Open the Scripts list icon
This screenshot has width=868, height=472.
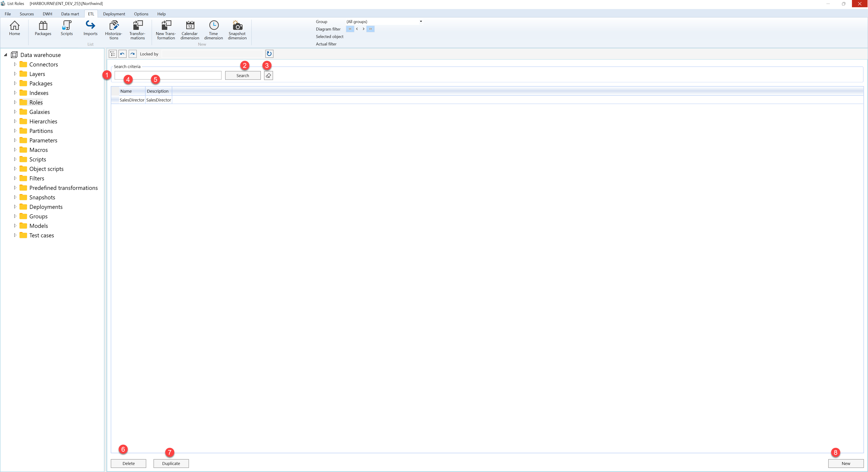coord(67,28)
